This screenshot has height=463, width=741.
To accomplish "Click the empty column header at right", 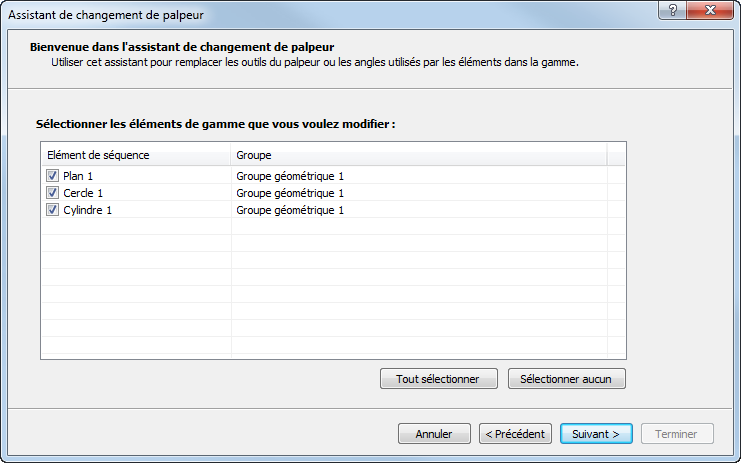I will click(x=616, y=155).
